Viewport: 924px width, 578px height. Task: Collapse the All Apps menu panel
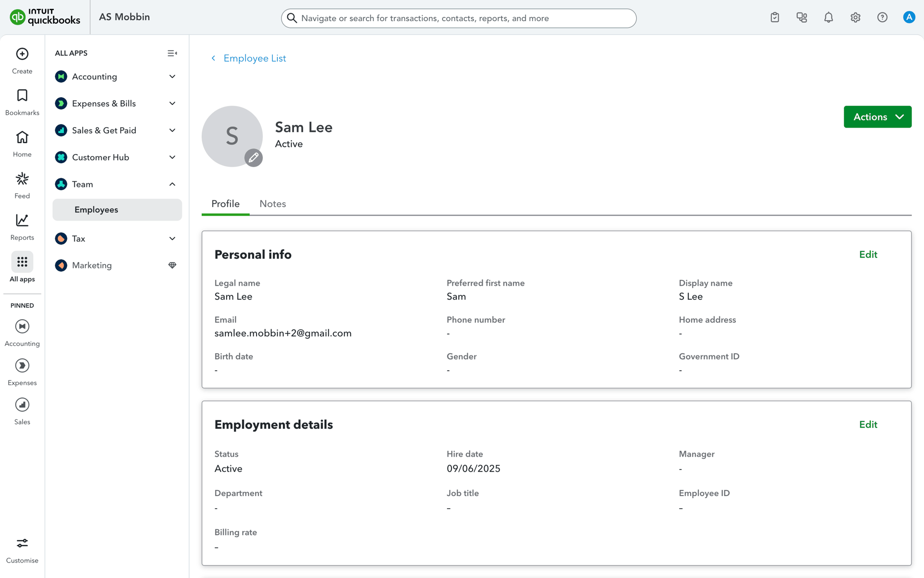(172, 53)
